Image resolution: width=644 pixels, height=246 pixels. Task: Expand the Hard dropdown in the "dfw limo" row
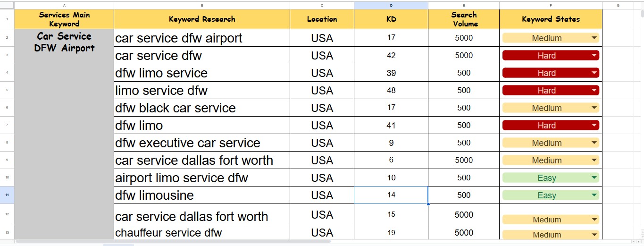pos(594,126)
